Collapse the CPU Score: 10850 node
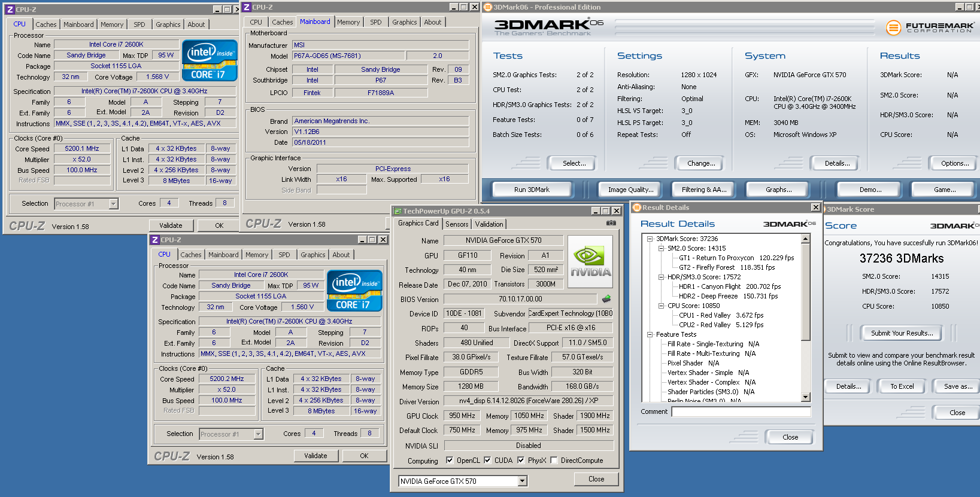The width and height of the screenshot is (980, 497). [661, 306]
